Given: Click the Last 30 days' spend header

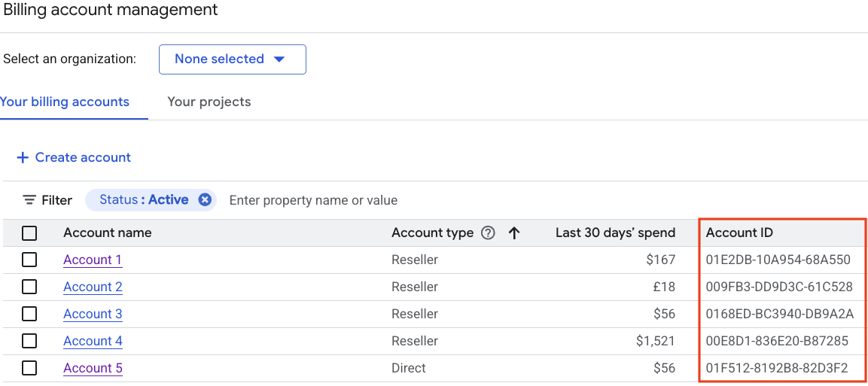Looking at the screenshot, I should 615,233.
